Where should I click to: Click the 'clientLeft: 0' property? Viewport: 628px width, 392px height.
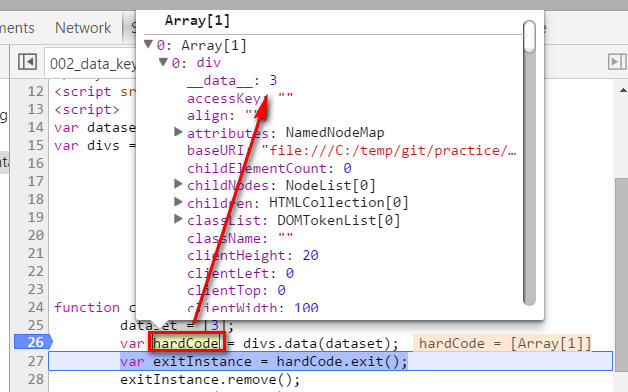pos(240,273)
